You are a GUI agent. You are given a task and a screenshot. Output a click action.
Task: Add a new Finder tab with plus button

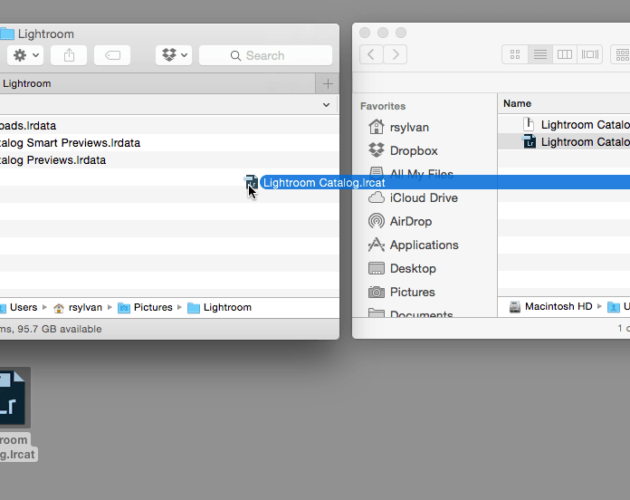click(x=327, y=84)
